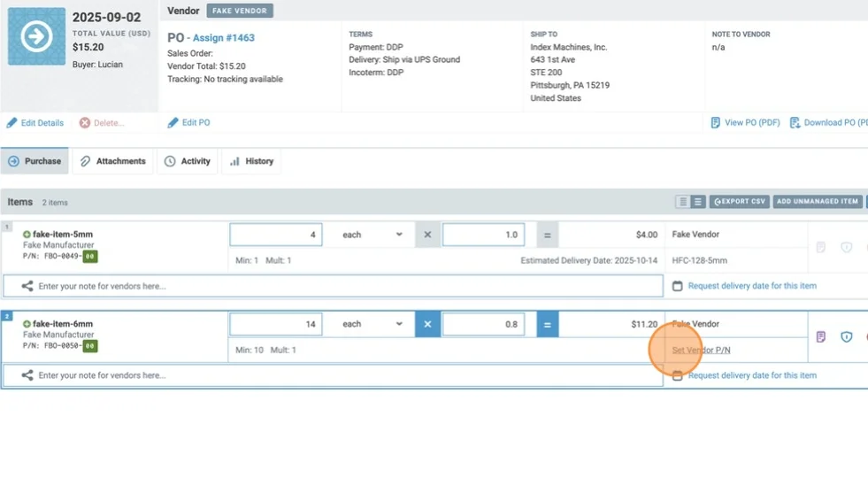This screenshot has width=868, height=486.
Task: Click the Assign #1463 link
Action: [223, 38]
